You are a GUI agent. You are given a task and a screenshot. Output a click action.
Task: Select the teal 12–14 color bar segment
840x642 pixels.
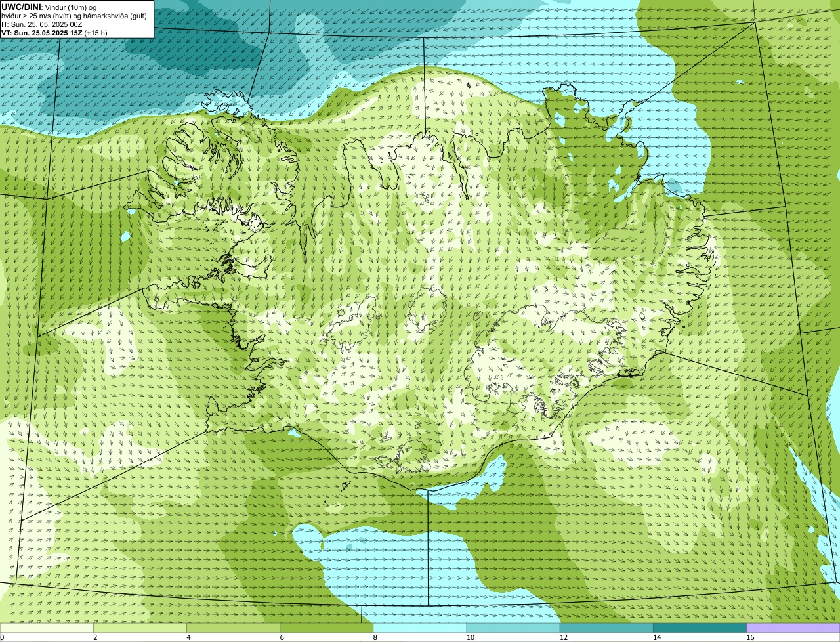pyautogui.click(x=606, y=628)
